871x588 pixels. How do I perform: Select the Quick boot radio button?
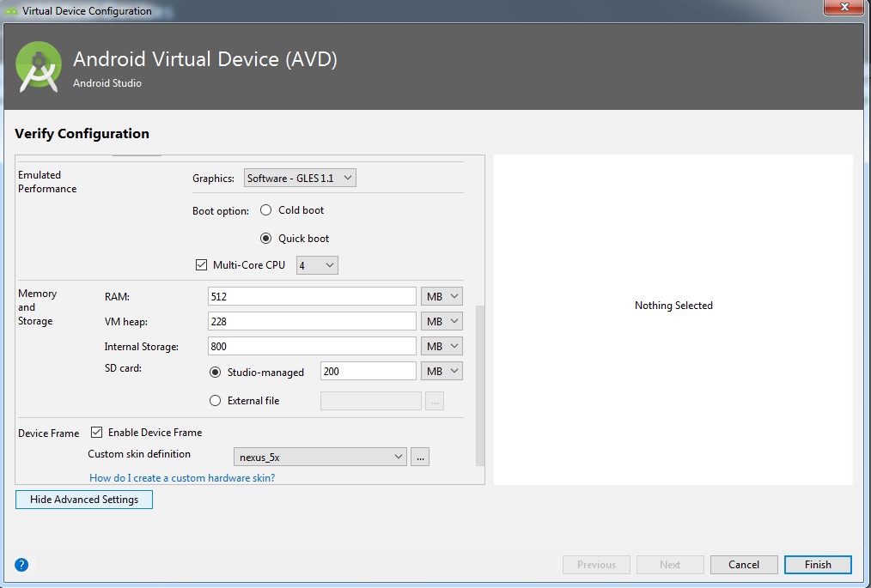(x=265, y=239)
